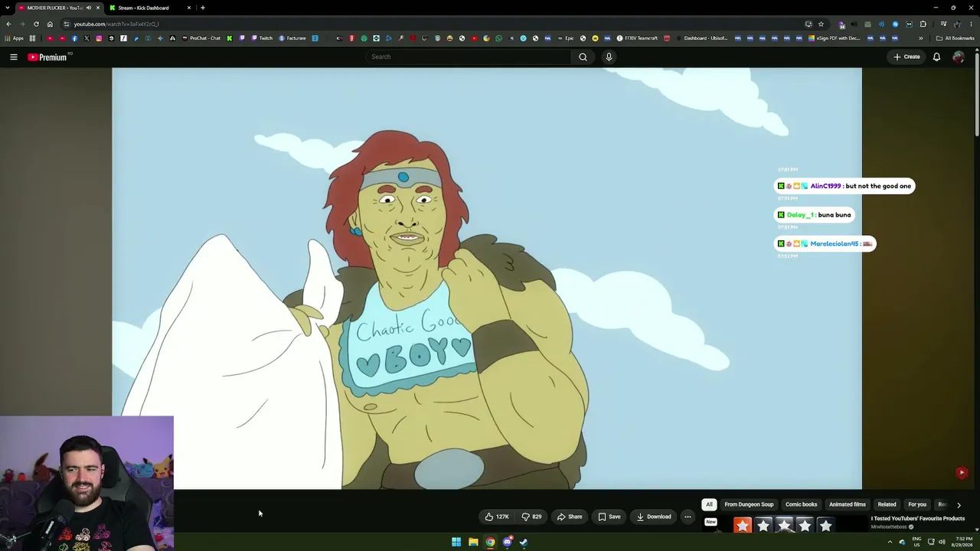Open Chrome three-dot menu
This screenshot has height=551, width=980.
tap(971, 24)
